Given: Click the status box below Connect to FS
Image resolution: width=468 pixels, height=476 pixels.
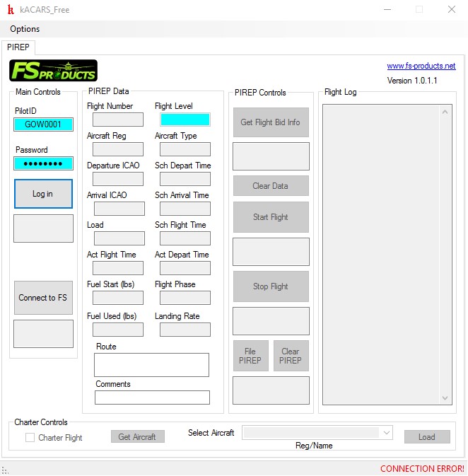Looking at the screenshot, I should pyautogui.click(x=43, y=334).
